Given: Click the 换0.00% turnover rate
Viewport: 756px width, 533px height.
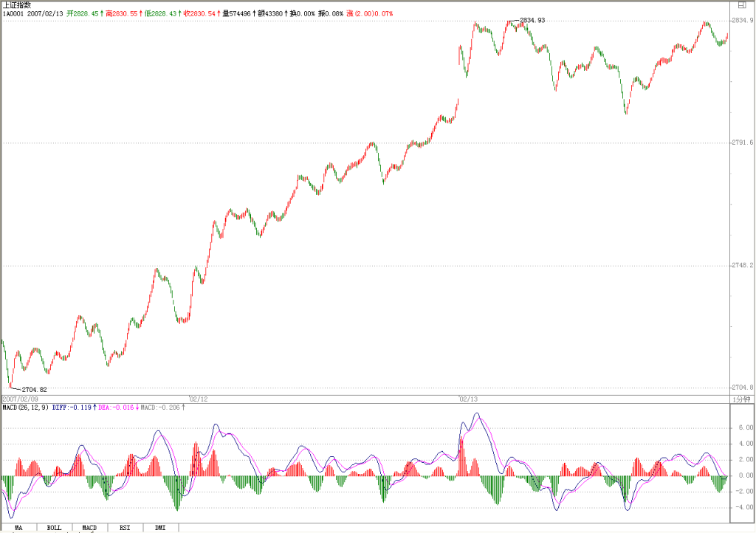Looking at the screenshot, I should coord(302,13).
